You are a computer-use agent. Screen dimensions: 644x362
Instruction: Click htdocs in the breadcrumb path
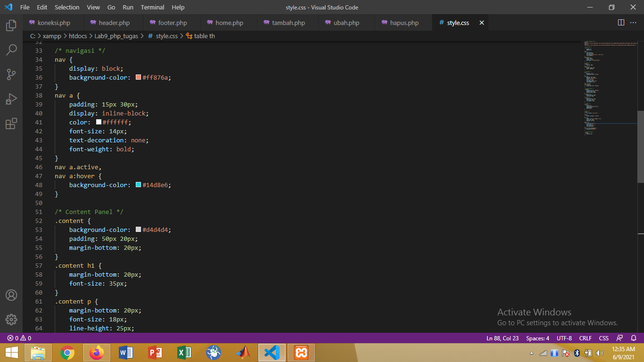(x=78, y=36)
